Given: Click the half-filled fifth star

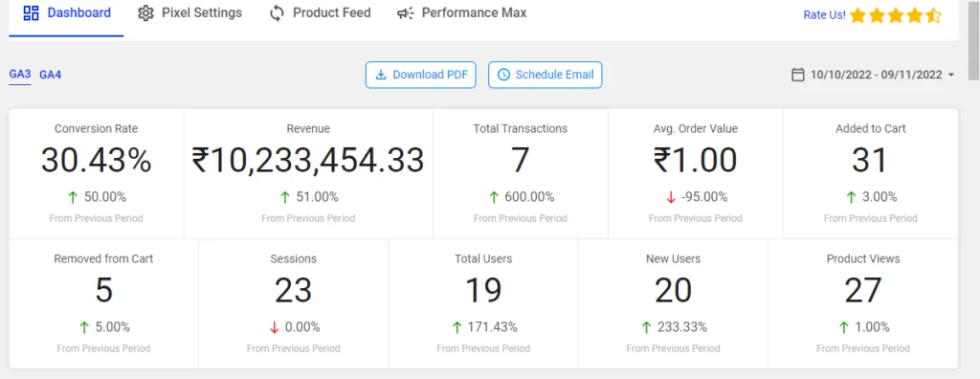Looking at the screenshot, I should tap(933, 15).
